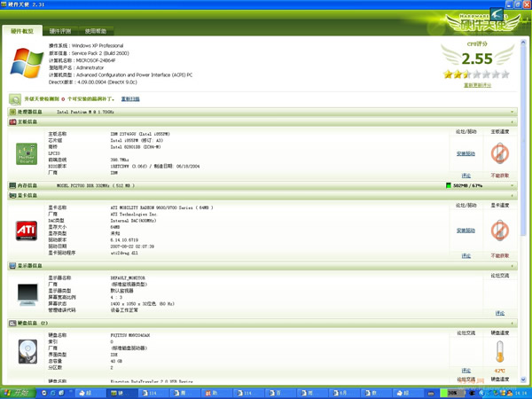Click the Windows logo in the system summary
532x399 pixels.
pyautogui.click(x=27, y=63)
